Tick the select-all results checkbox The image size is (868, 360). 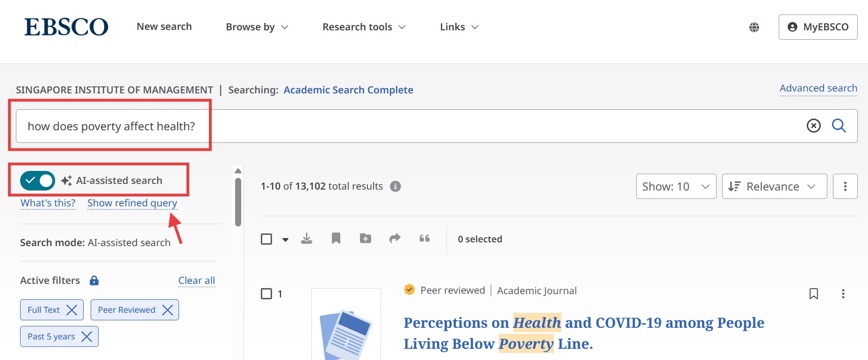pyautogui.click(x=266, y=239)
